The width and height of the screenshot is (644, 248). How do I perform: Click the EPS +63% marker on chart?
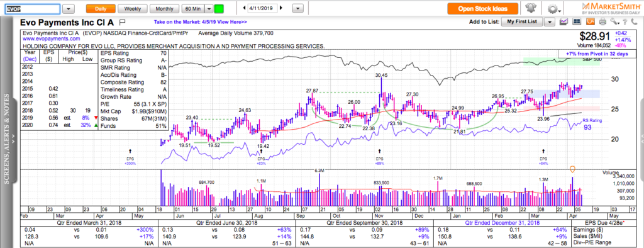coord(261,157)
